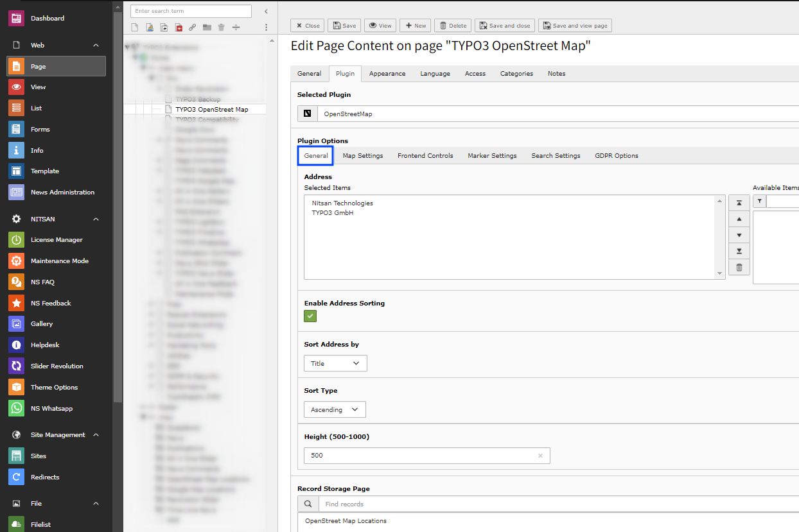Move selected address item down
The image size is (799, 532).
(x=739, y=235)
